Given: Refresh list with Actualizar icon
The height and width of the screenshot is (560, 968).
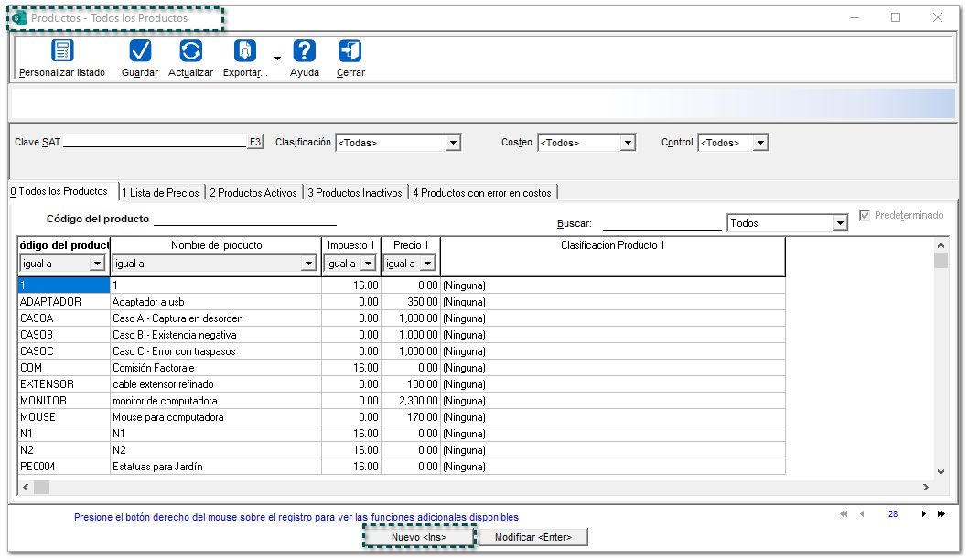Looking at the screenshot, I should [190, 51].
